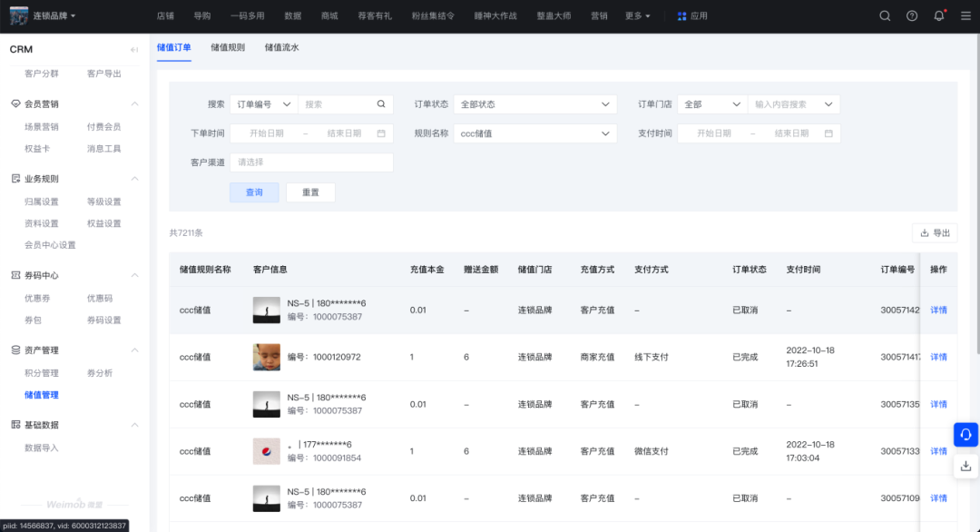Screen dimensions: 980x532
Task: Collapse the 会员营销 section chevron
Action: 134,103
